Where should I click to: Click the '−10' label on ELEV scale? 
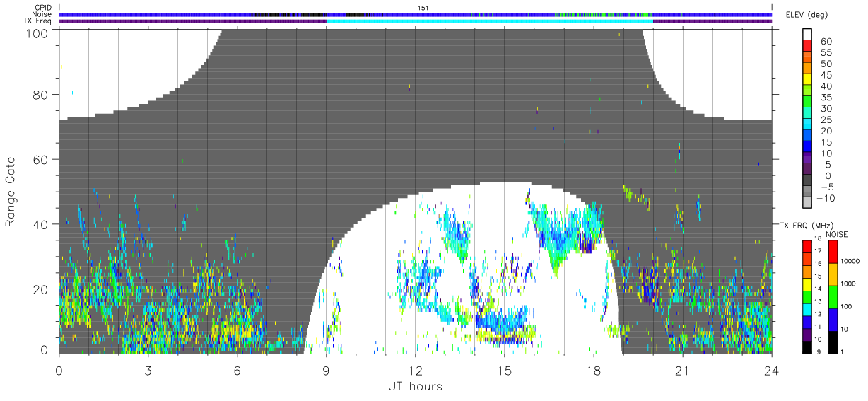click(824, 198)
